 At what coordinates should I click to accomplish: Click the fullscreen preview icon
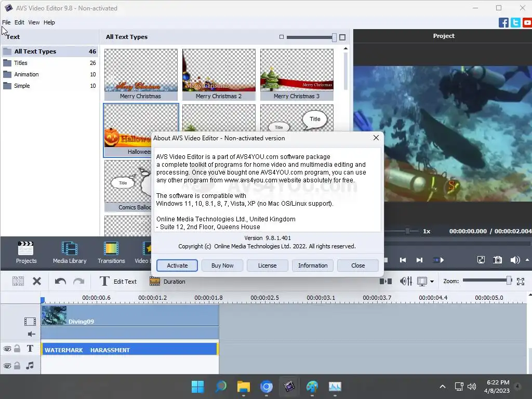pos(481,260)
